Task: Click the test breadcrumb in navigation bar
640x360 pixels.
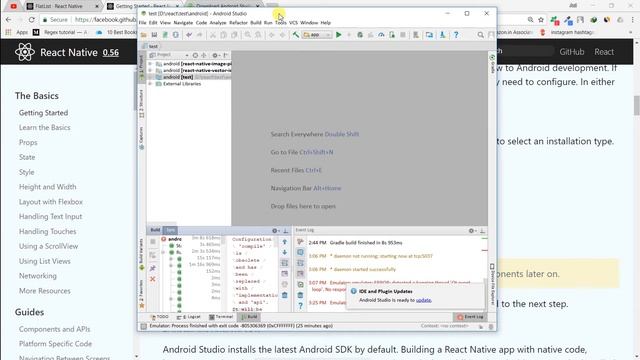Action: pyautogui.click(x=150, y=46)
